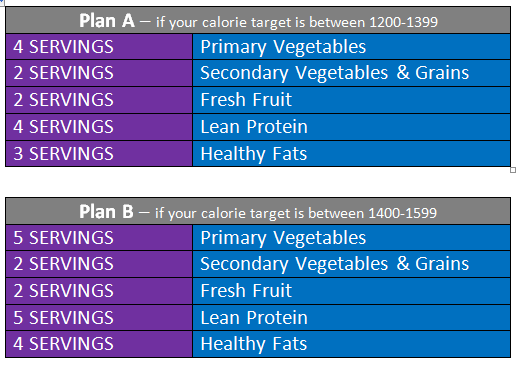Click Plan A's 2 SERVINGS cell beside Fresh Fruit

(x=99, y=100)
